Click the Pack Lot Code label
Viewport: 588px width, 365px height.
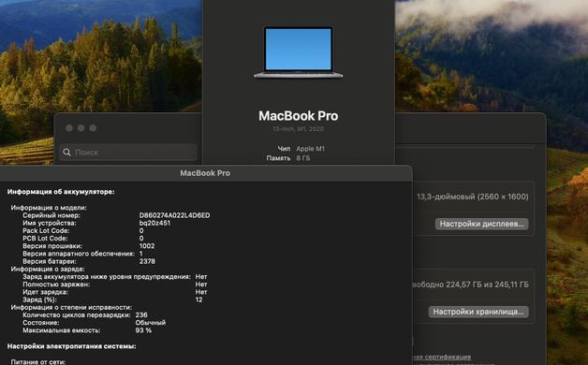click(46, 231)
